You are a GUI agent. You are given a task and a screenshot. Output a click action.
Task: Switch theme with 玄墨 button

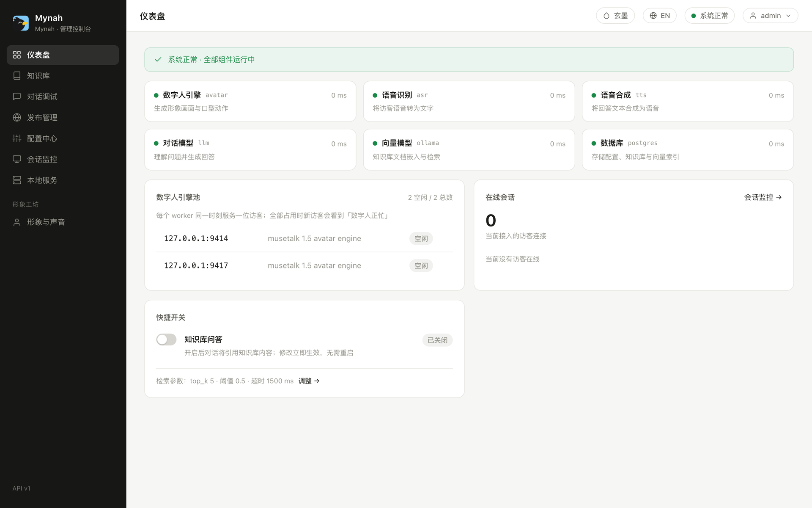(615, 16)
